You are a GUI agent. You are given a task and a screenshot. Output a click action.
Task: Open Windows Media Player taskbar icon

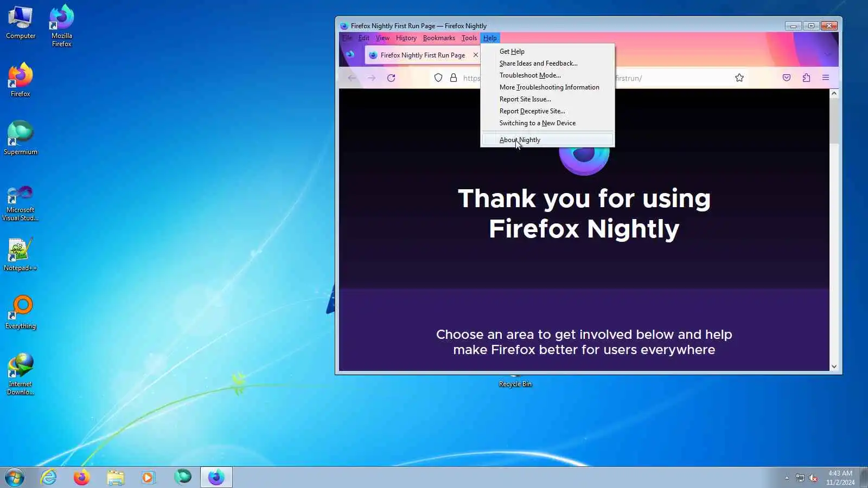148,478
